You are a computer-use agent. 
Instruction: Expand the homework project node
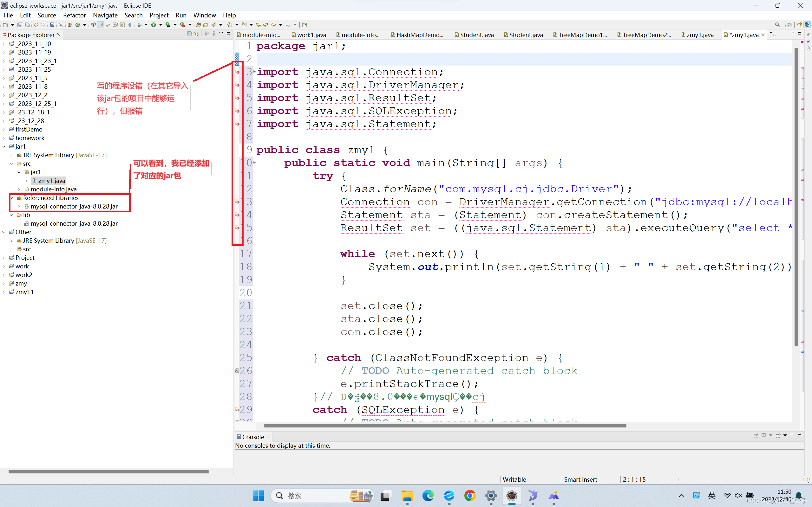click(x=4, y=138)
